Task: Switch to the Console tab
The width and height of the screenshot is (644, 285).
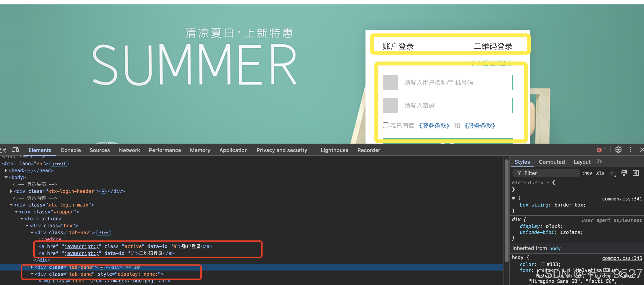Action: point(71,150)
